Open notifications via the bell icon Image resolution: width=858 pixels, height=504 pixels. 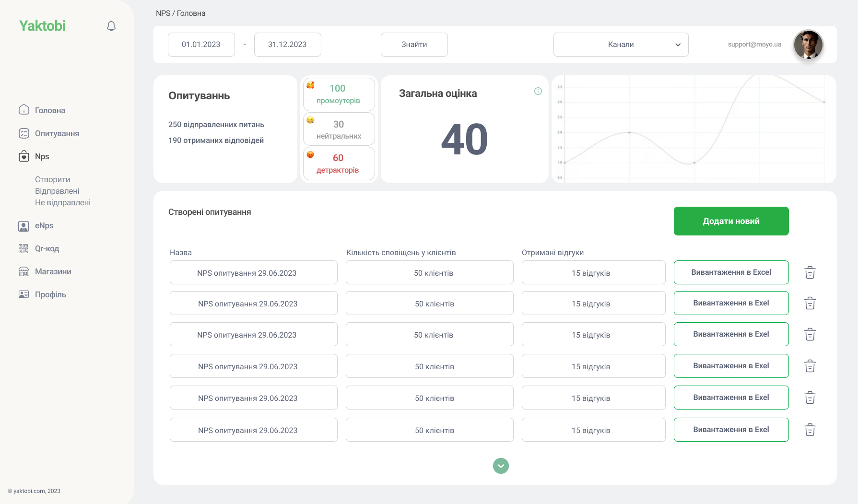pos(111,26)
